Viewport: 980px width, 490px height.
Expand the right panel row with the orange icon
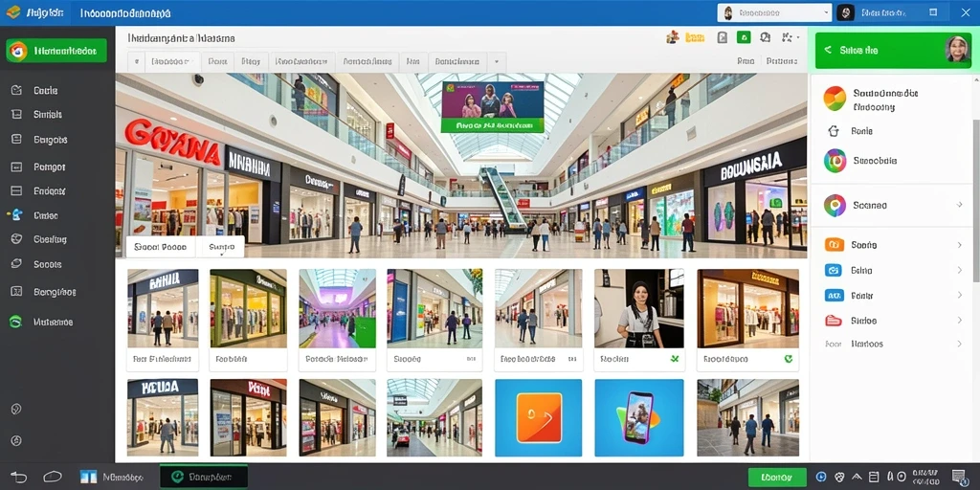coord(892,245)
